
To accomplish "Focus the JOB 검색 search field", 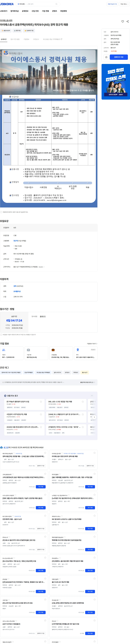I will [x=40, y=4].
